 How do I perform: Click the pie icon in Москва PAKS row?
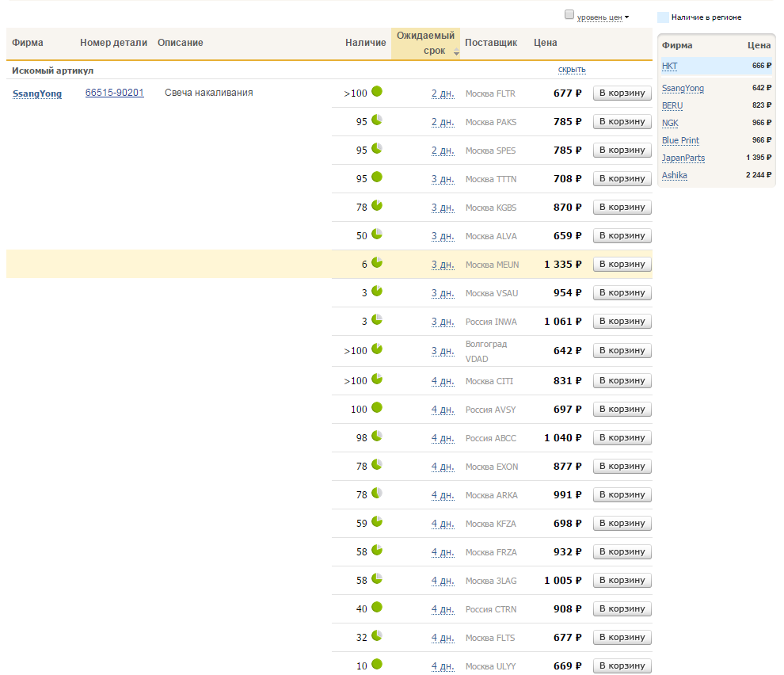[377, 120]
